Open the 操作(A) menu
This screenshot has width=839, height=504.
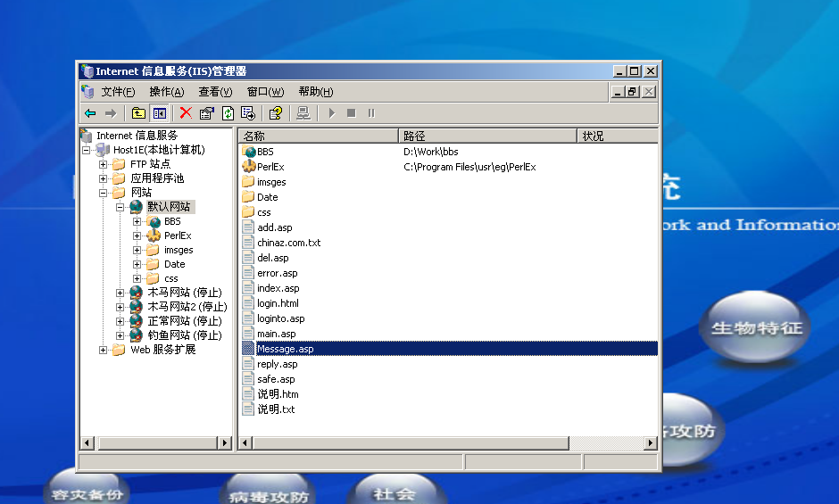167,92
